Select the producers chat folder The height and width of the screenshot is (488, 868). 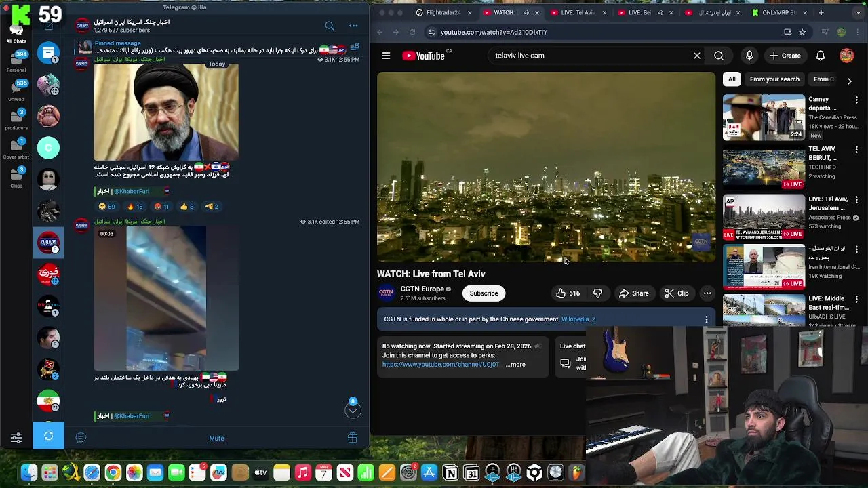16,119
